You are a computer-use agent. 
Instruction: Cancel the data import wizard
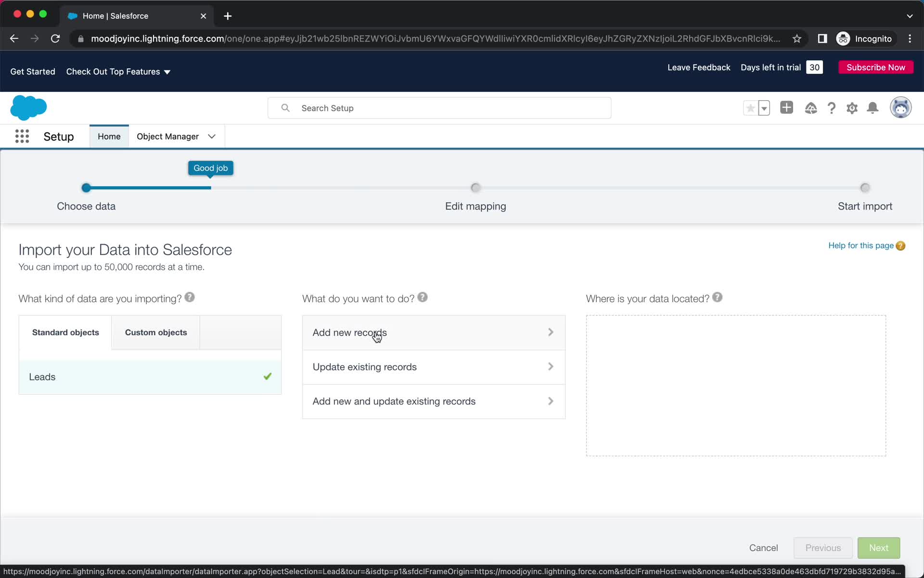[763, 548]
